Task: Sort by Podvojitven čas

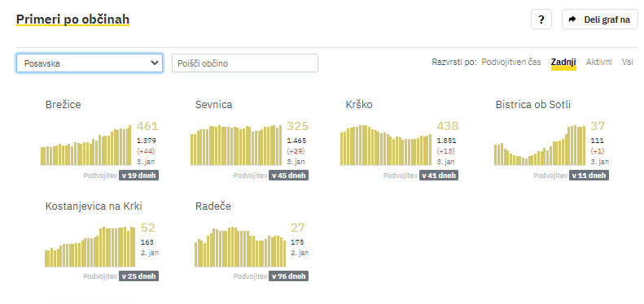Action: pyautogui.click(x=511, y=62)
